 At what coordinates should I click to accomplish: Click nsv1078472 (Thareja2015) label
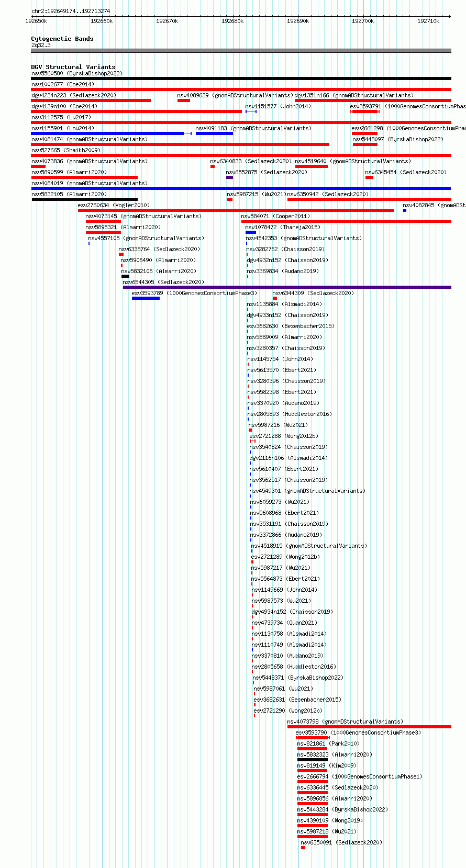(283, 228)
